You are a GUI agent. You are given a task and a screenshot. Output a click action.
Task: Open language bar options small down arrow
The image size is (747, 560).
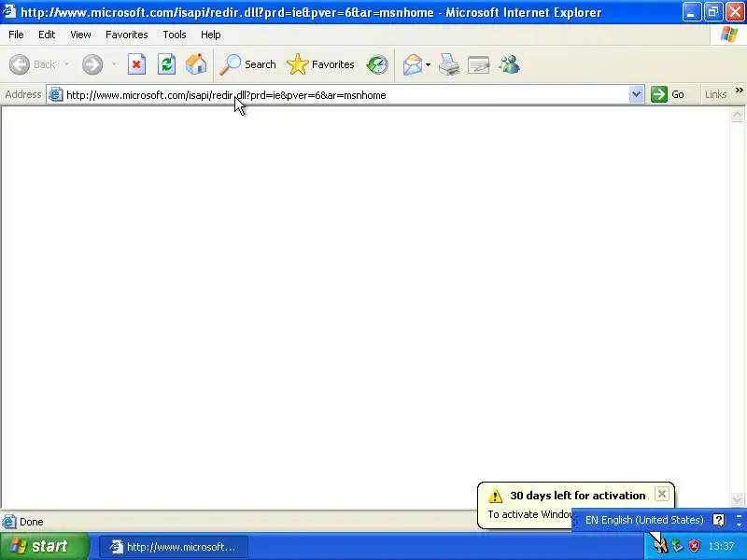pos(739,525)
